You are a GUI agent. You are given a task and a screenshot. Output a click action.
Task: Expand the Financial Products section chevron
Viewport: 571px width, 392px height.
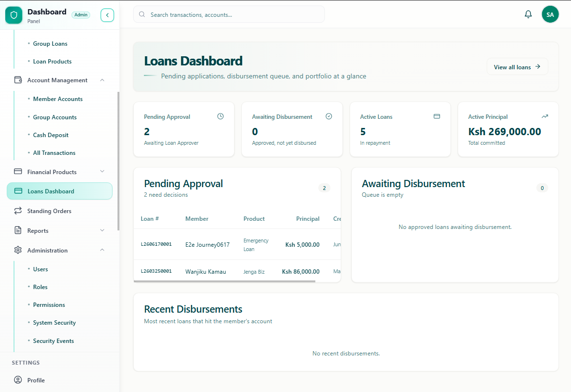pyautogui.click(x=102, y=171)
